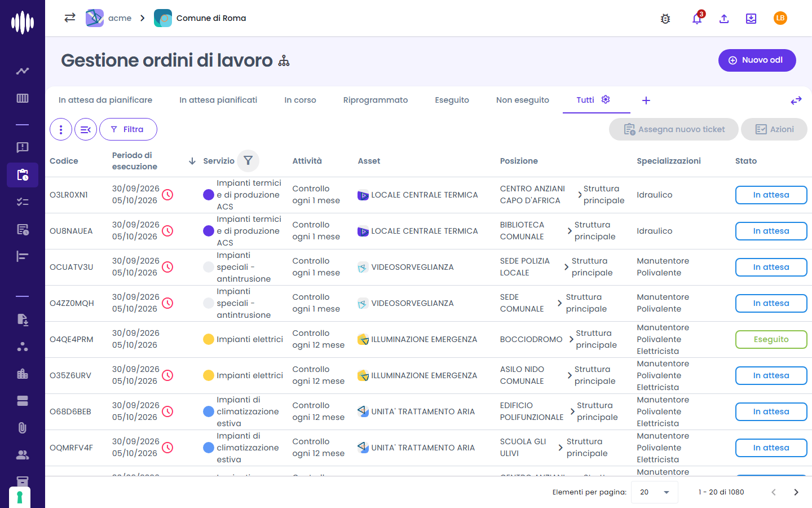The width and height of the screenshot is (812, 508).
Task: Click the switch-organization arrows beside acme
Action: click(x=70, y=17)
